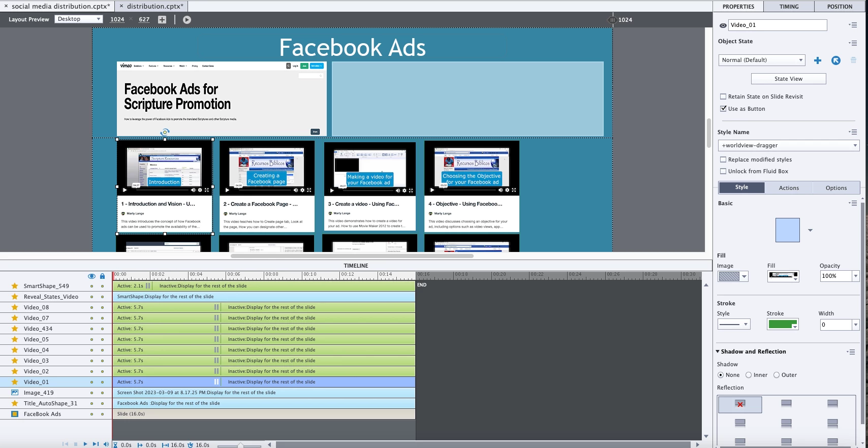Switch to distribution.cptx document tab
The image size is (868, 448).
(155, 6)
